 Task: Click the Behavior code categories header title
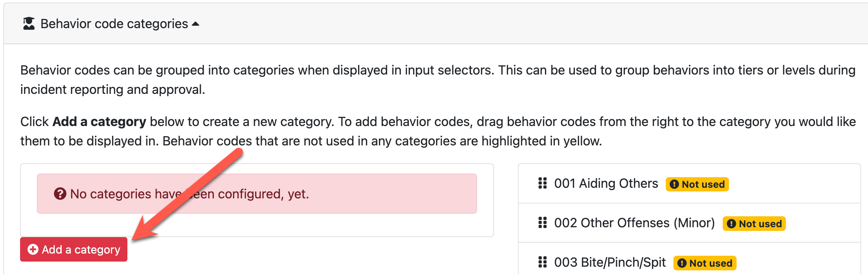tap(114, 24)
